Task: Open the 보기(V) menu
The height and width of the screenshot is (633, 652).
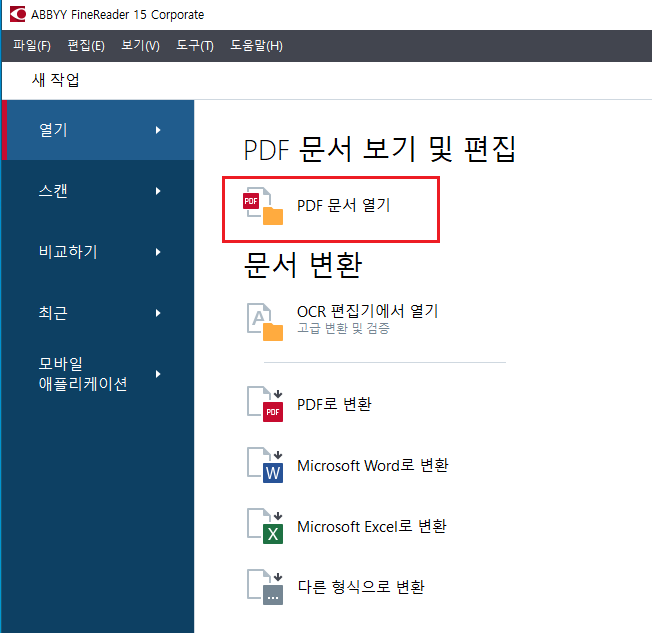Action: [x=141, y=45]
